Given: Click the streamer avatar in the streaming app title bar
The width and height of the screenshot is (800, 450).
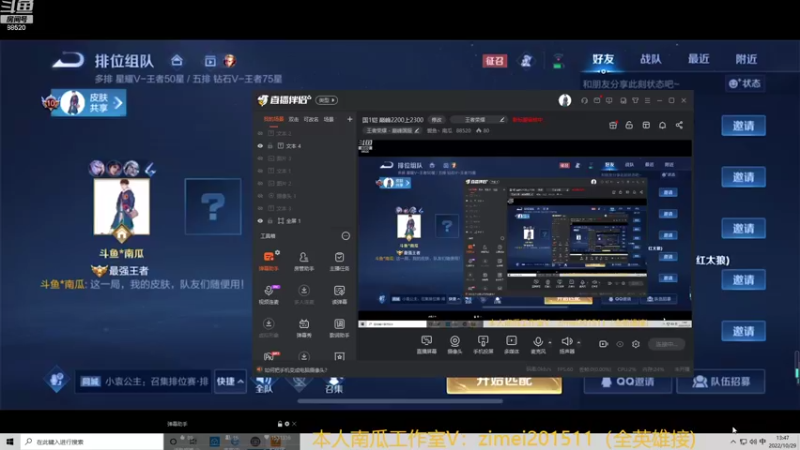Looking at the screenshot, I should click(565, 101).
